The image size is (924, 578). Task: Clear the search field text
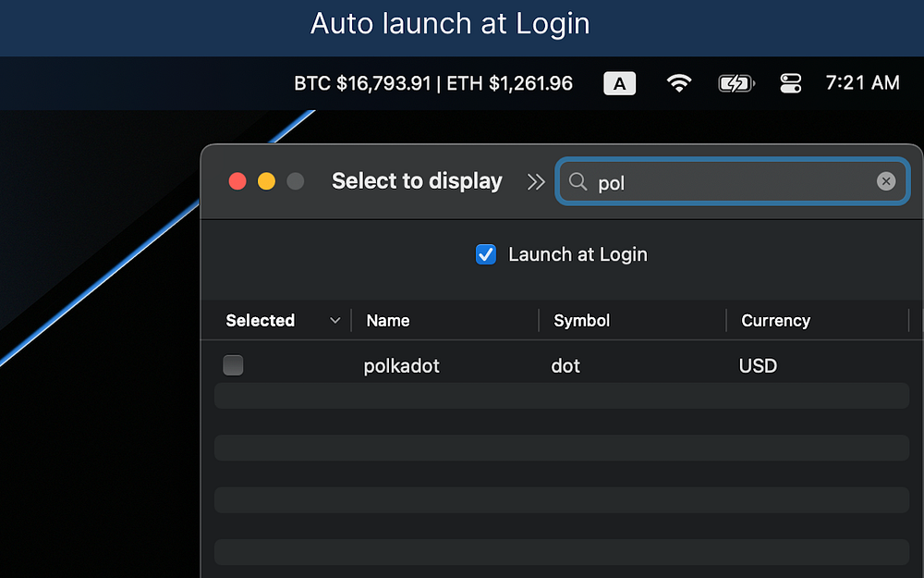tap(885, 181)
